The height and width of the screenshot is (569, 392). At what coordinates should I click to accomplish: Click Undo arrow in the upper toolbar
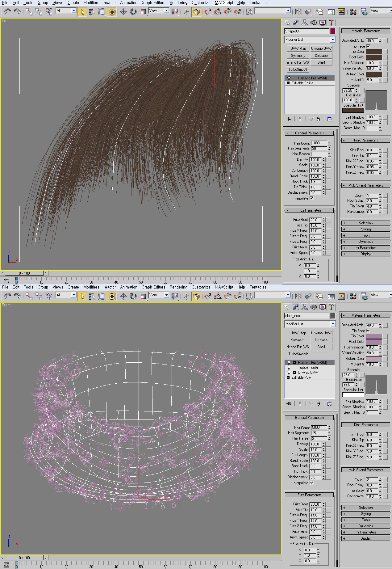(x=7, y=12)
